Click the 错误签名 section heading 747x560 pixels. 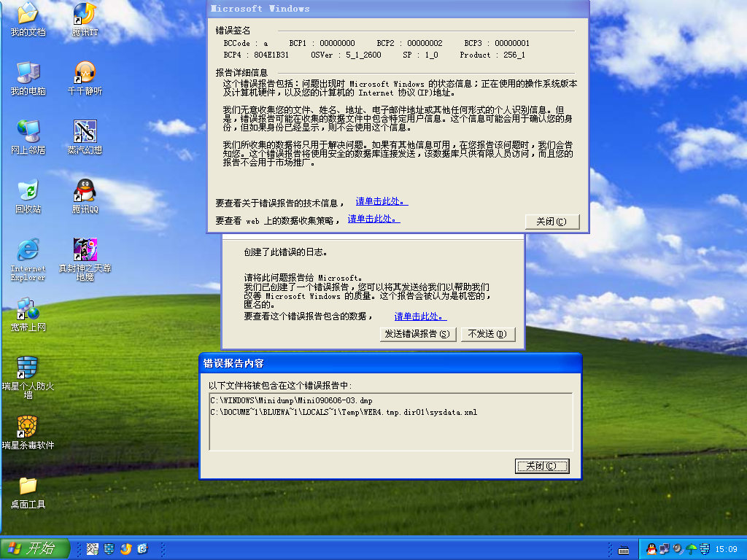pyautogui.click(x=233, y=31)
